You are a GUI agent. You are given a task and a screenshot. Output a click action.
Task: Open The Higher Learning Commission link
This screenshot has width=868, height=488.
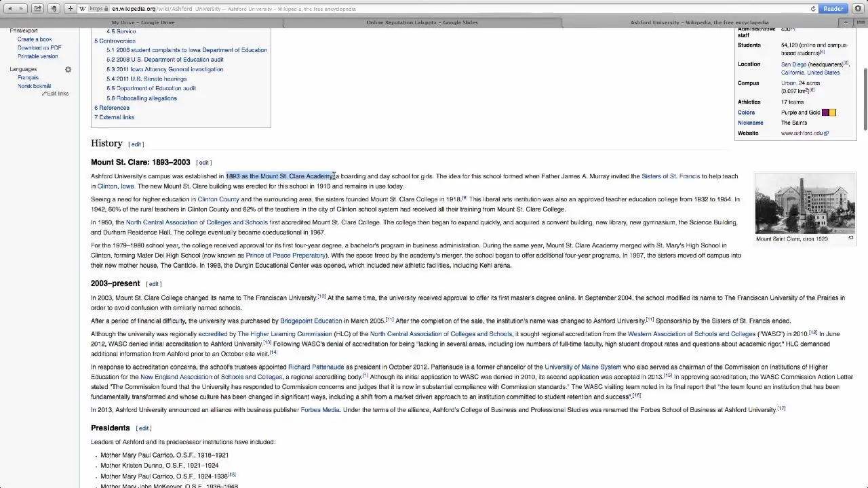coord(285,334)
